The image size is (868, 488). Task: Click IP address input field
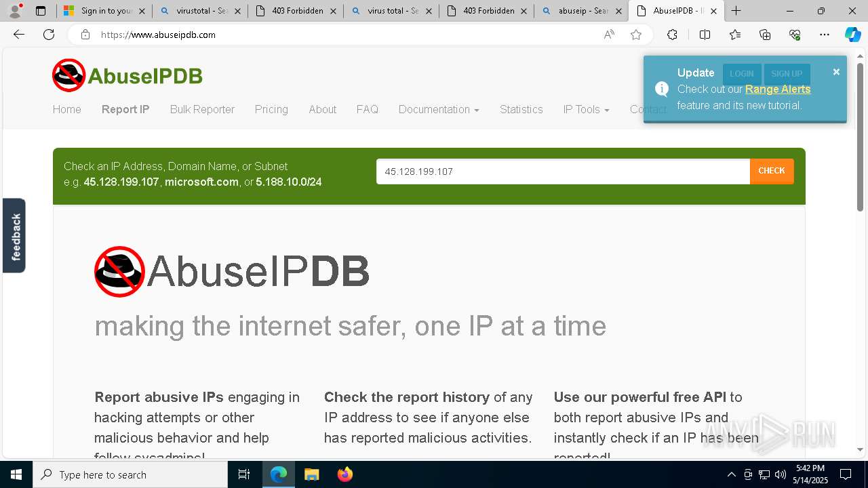coord(563,171)
